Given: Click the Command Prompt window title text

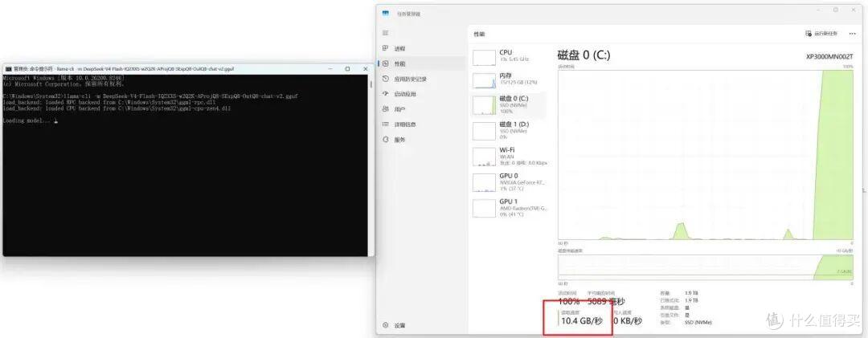Looking at the screenshot, I should coord(124,69).
